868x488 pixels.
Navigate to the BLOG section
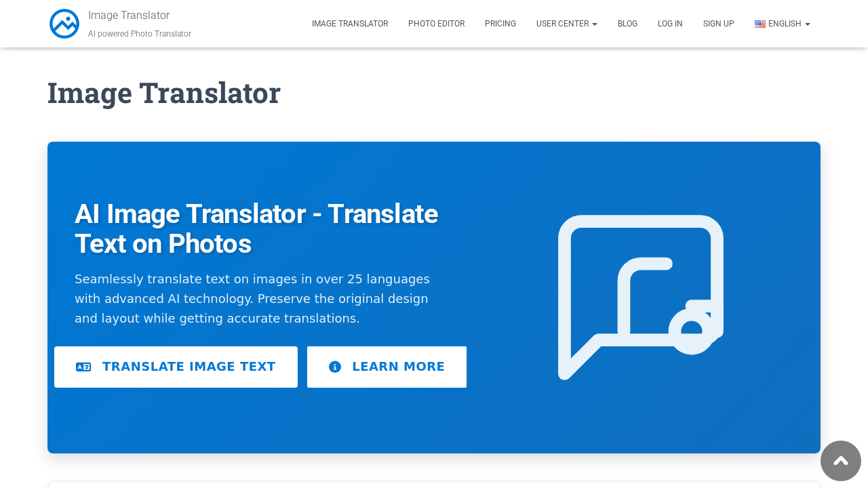[x=627, y=22]
